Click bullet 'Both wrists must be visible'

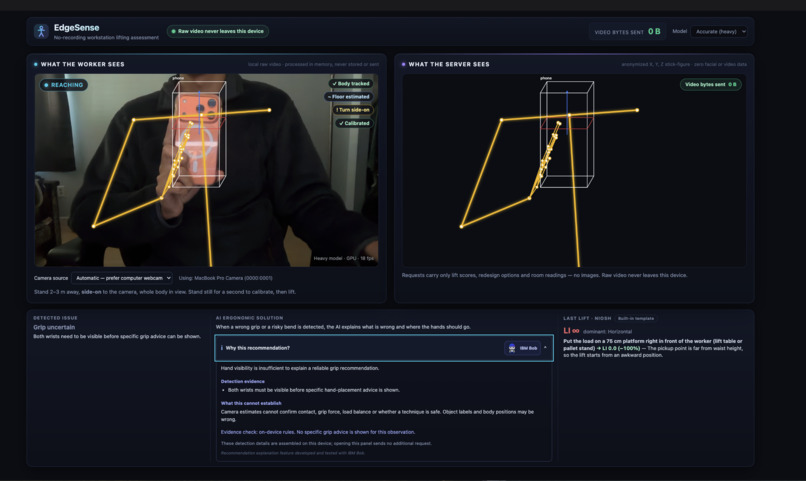pos(314,390)
